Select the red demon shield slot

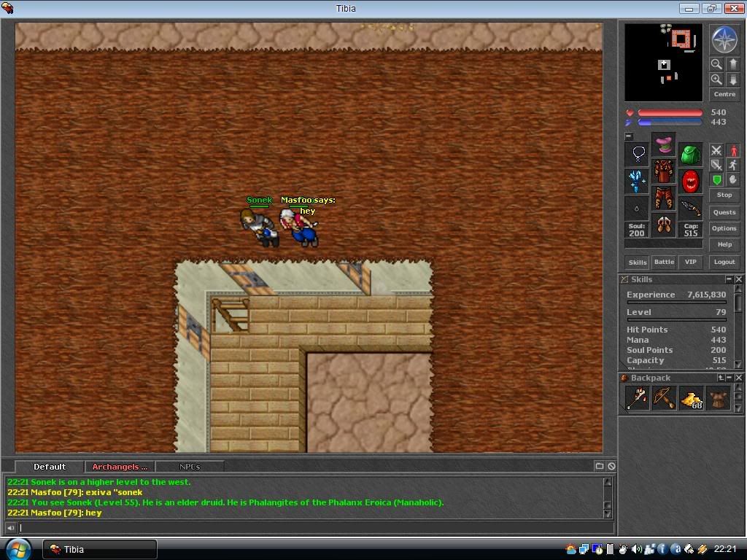coord(691,182)
